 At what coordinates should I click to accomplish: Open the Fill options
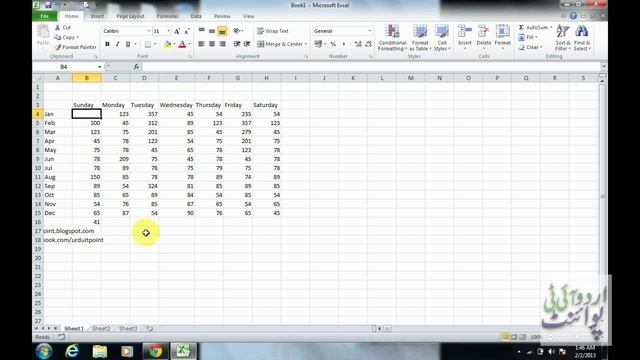coord(528,37)
